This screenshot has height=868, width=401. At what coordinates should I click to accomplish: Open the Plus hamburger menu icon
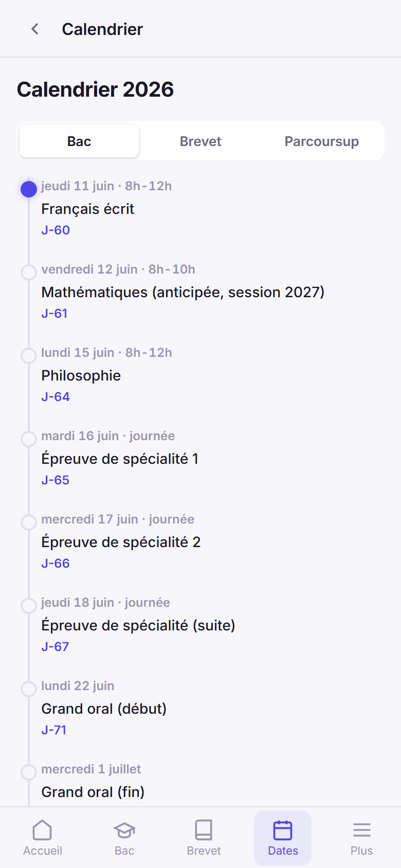(362, 830)
